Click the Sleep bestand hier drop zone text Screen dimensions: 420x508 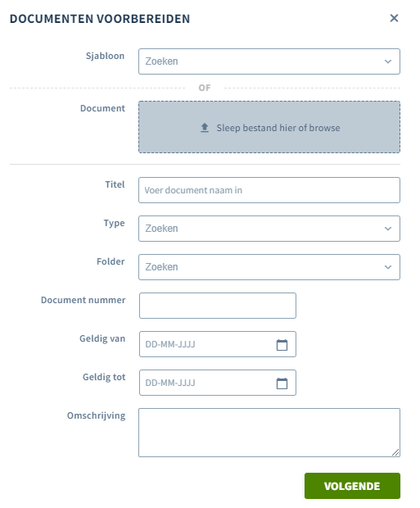[x=255, y=128]
